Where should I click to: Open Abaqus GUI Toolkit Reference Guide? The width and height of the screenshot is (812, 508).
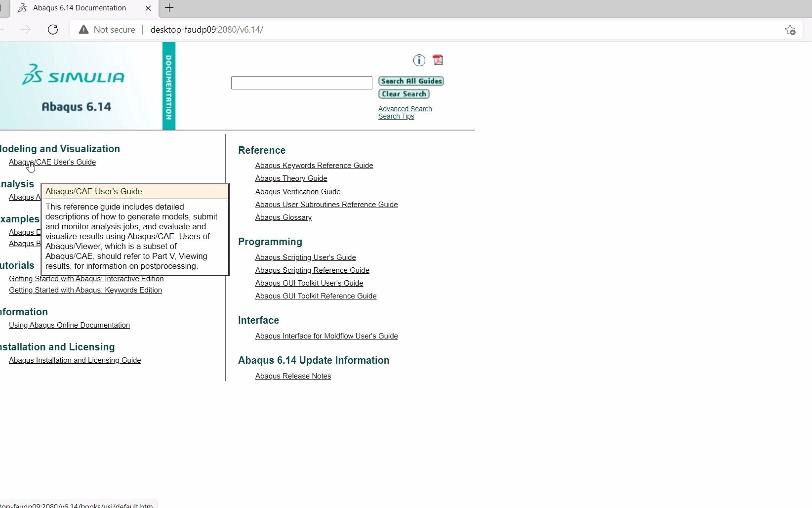tap(316, 296)
